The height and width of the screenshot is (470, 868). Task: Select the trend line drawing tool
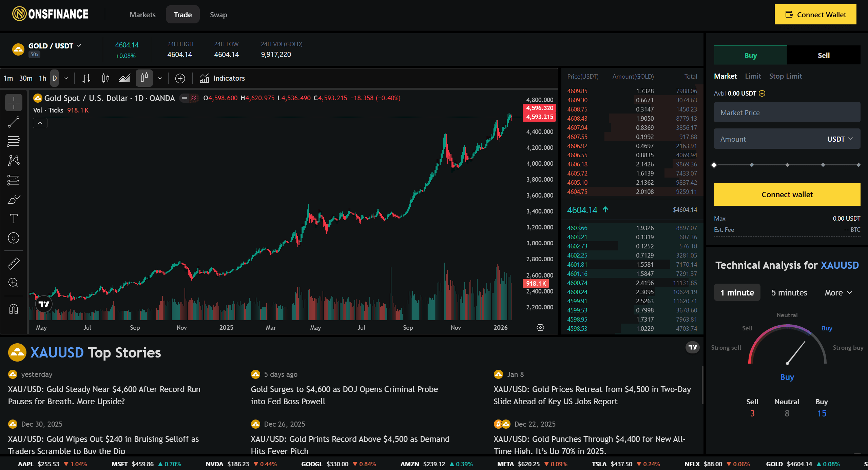click(14, 122)
